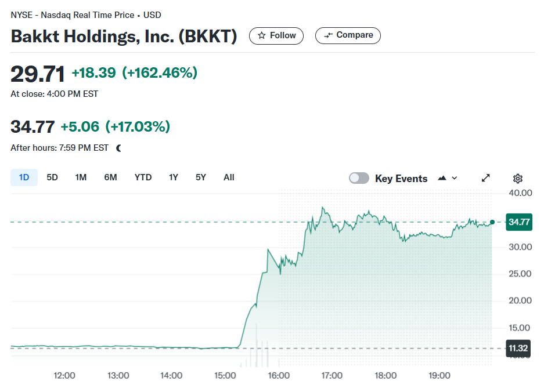Open chart settings gear icon
544x392 pixels.
coord(518,179)
